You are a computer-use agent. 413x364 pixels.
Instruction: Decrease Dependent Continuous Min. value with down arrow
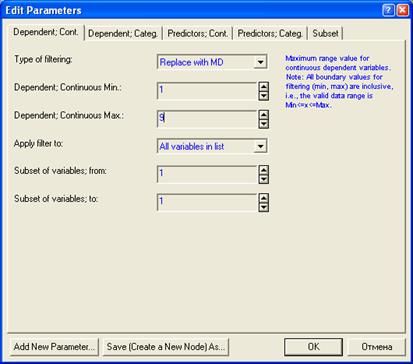(x=263, y=96)
